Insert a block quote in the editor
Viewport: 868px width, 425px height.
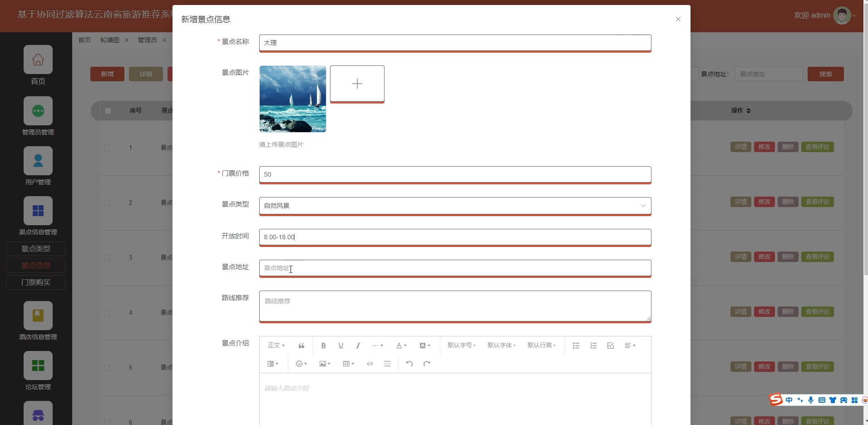pyautogui.click(x=301, y=346)
